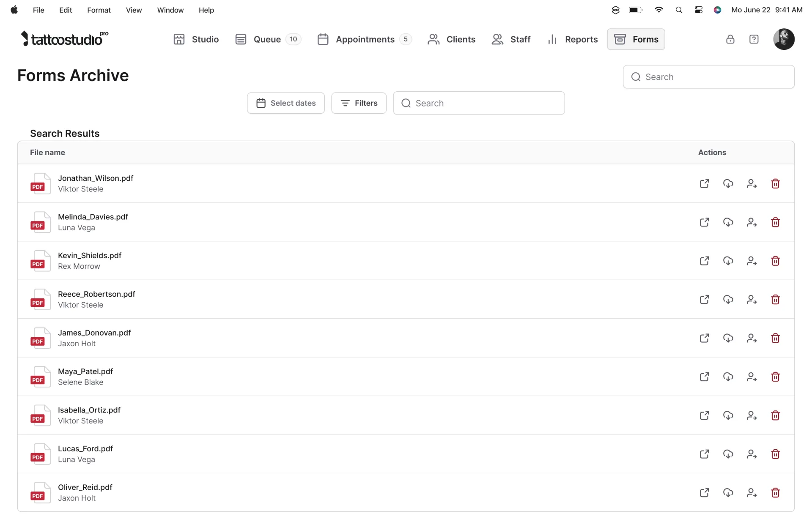Open the Window menu

coord(170,10)
